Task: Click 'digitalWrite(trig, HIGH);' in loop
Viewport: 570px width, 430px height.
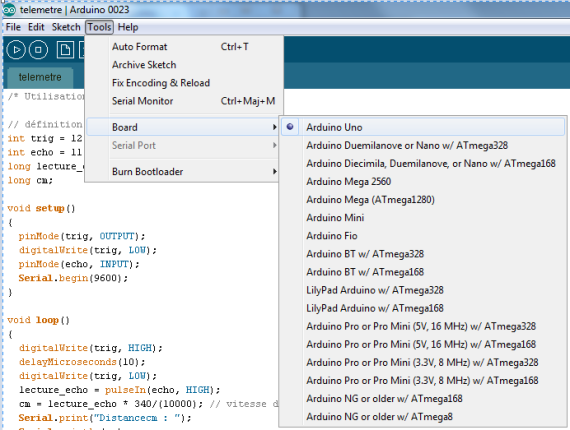Action: (x=91, y=348)
